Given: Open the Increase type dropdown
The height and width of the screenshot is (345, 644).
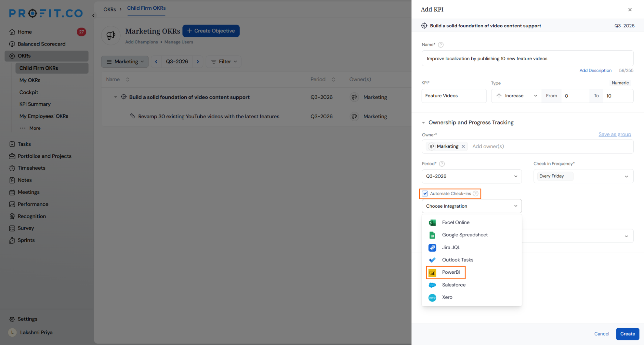Looking at the screenshot, I should 516,96.
